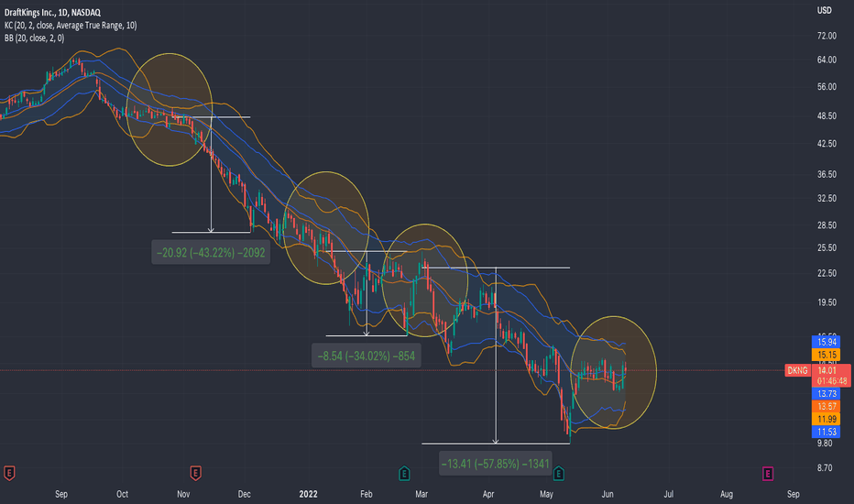Click the 64.00 price axis label
The width and height of the screenshot is (854, 504).
[x=827, y=60]
